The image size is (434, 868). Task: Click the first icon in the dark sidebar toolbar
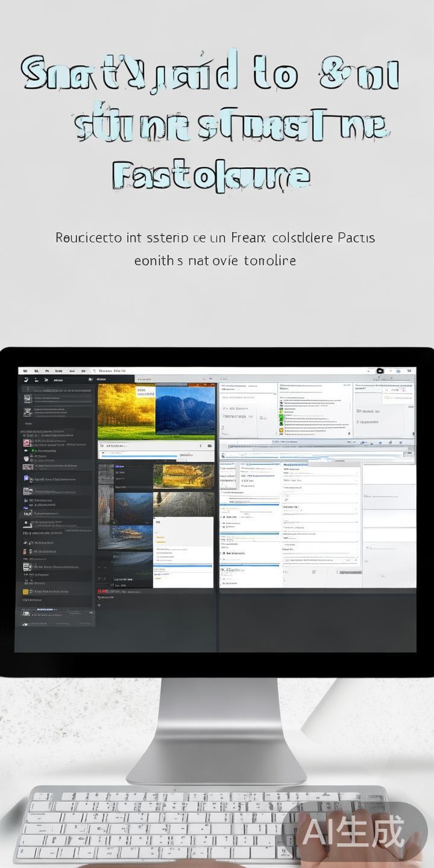[25, 380]
